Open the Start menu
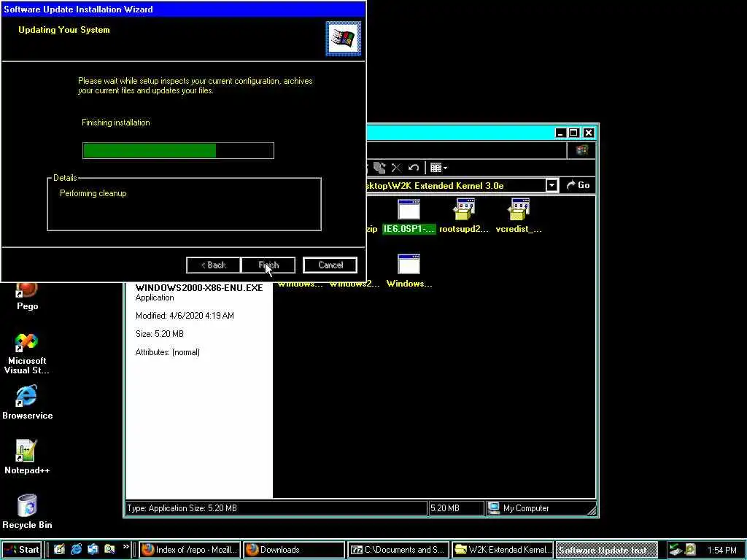 tap(22, 550)
